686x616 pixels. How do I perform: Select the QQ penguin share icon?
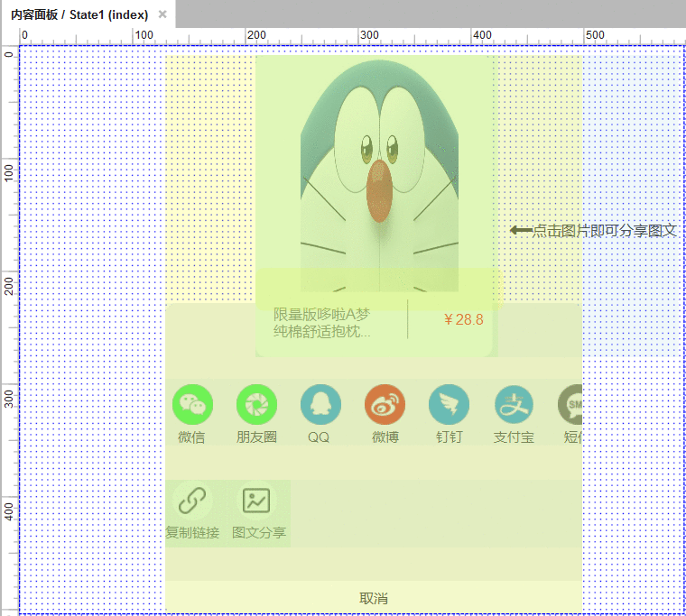pyautogui.click(x=320, y=404)
